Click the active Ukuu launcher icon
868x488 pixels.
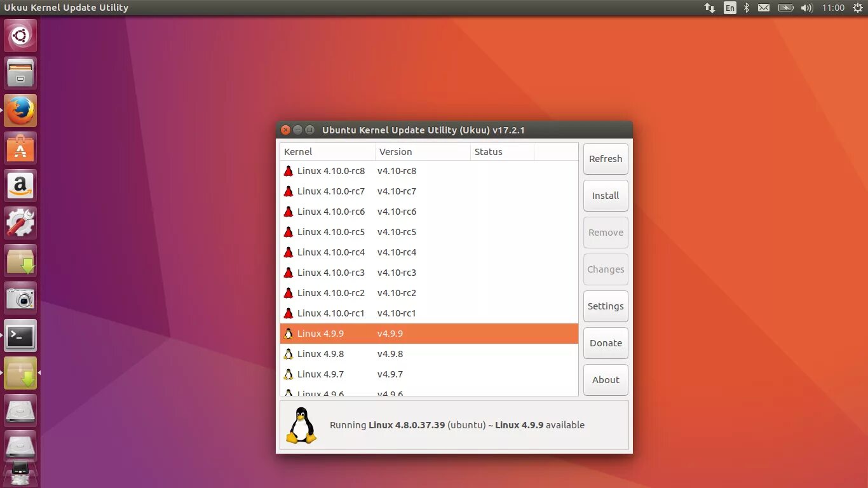(20, 373)
